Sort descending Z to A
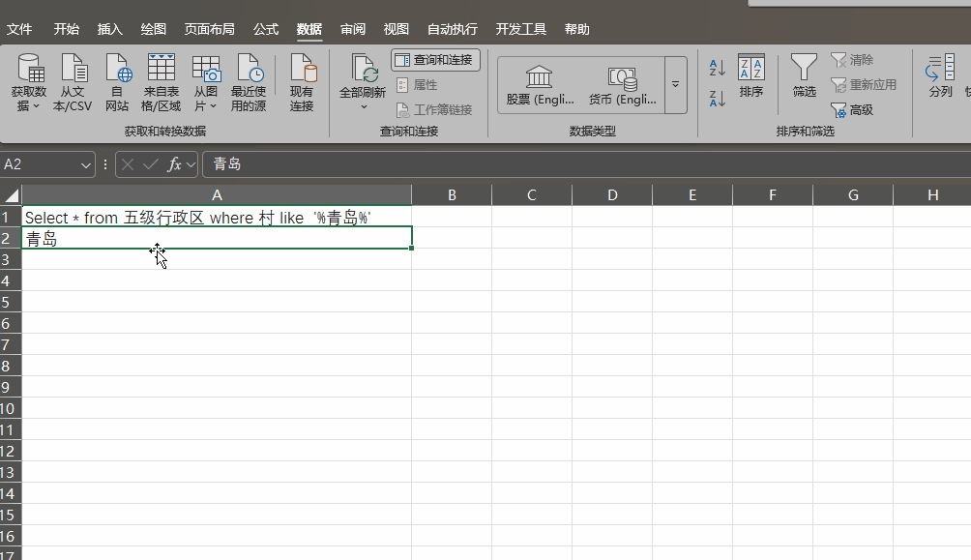The image size is (971, 560). click(x=717, y=99)
